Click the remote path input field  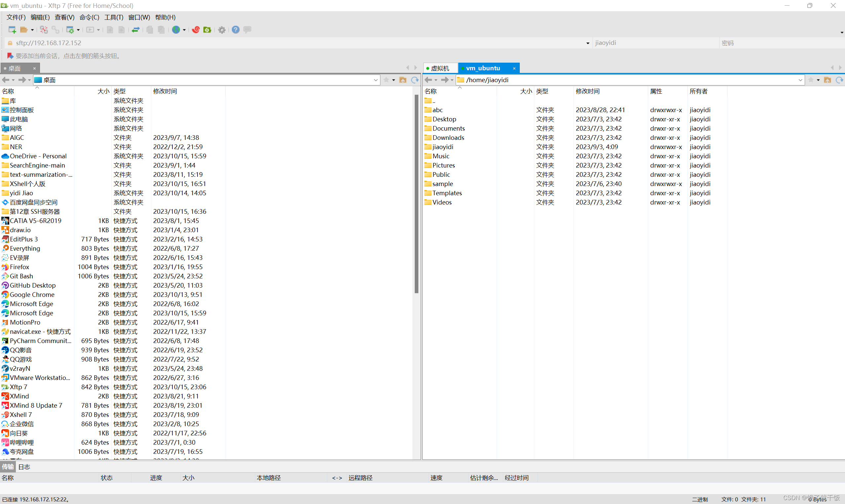point(631,80)
